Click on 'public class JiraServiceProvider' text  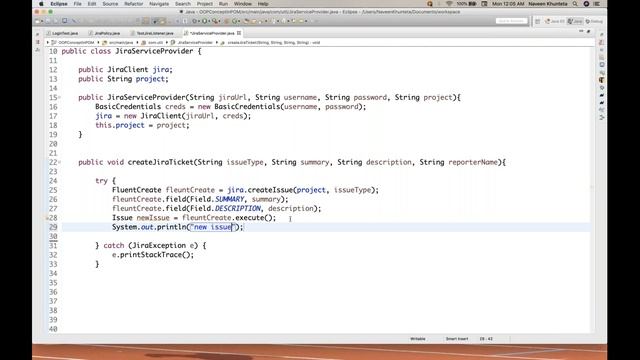(x=127, y=51)
